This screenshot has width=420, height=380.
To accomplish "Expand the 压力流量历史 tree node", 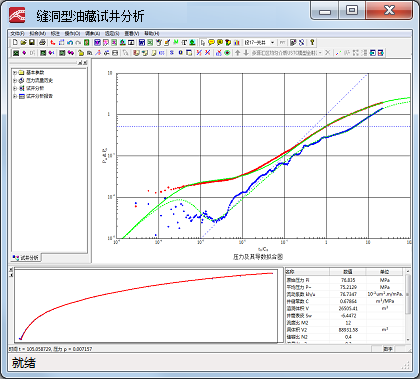I will 15,80.
